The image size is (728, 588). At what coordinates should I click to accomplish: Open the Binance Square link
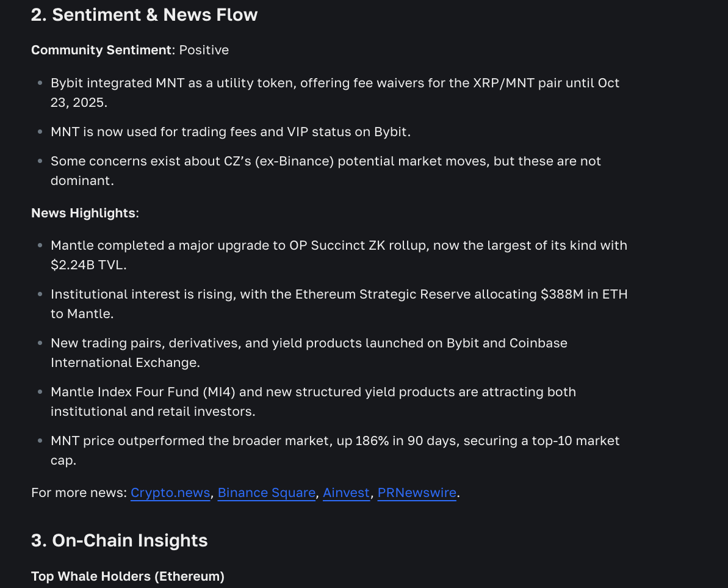click(x=266, y=493)
